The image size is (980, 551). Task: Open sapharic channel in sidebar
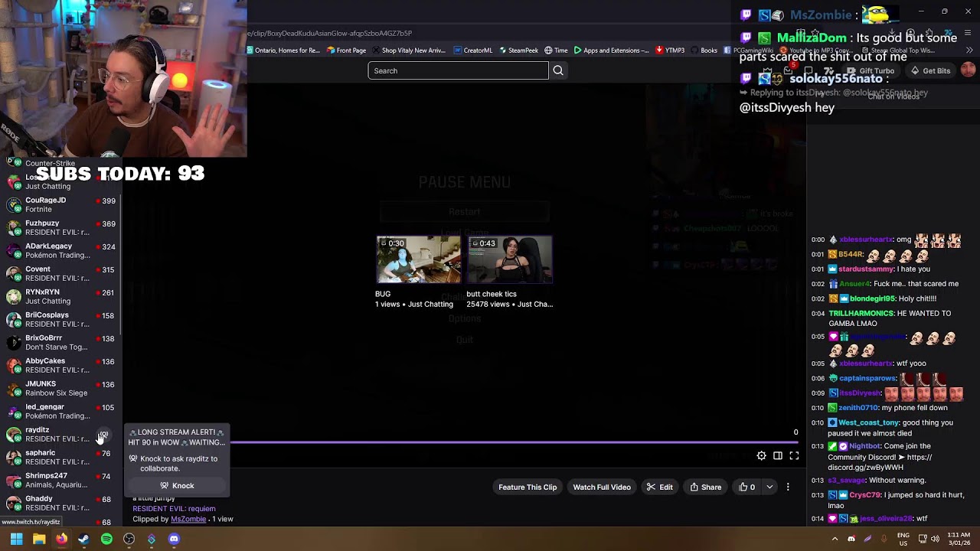pos(61,457)
